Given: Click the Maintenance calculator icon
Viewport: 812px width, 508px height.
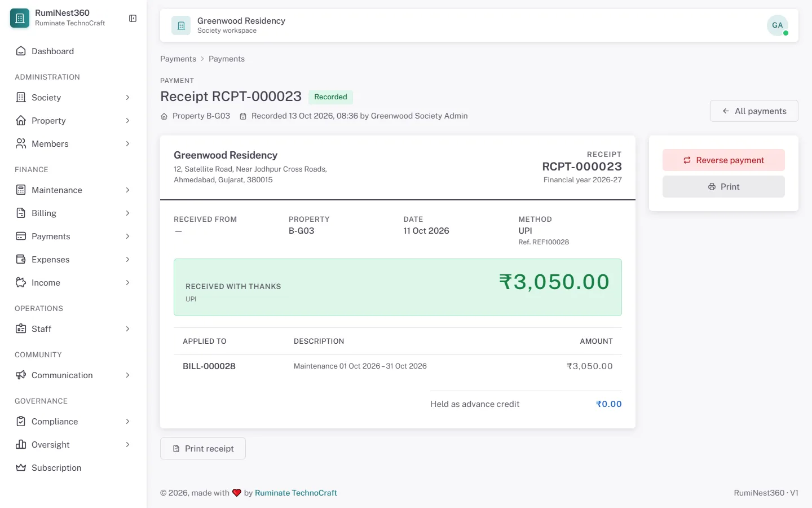Looking at the screenshot, I should (21, 190).
